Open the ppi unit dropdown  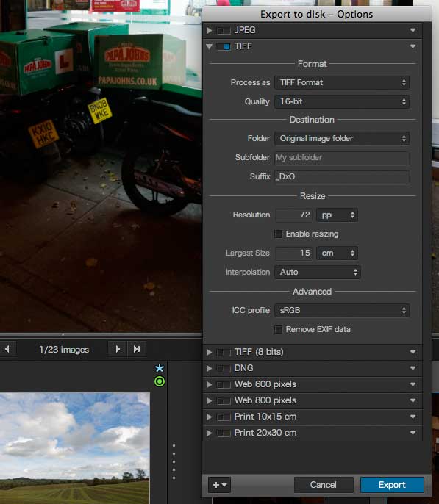tap(337, 215)
